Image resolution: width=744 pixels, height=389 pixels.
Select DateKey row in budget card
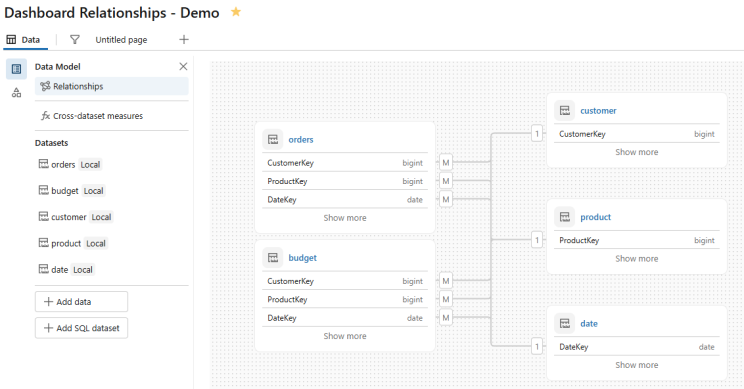[345, 318]
